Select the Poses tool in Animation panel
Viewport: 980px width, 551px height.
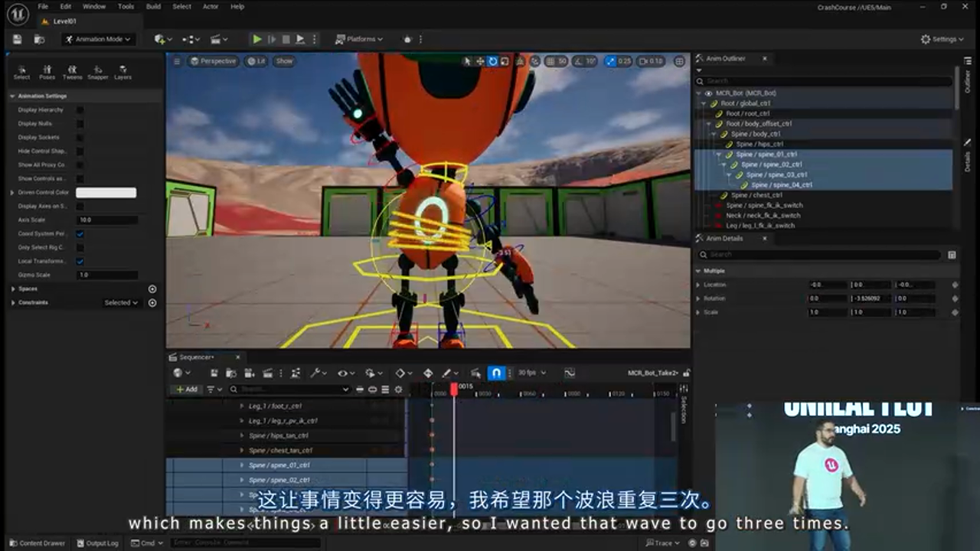tap(46, 73)
